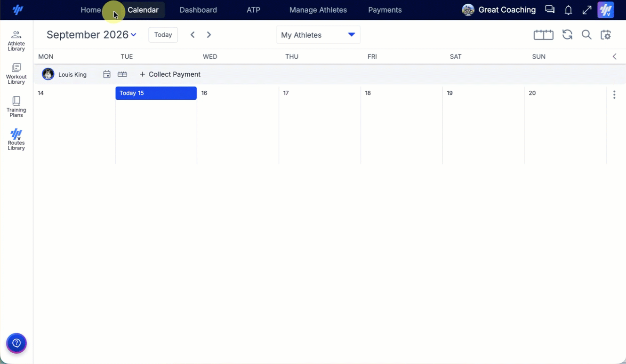Click the calendar refresh icon
The height and width of the screenshot is (364, 626).
point(567,35)
